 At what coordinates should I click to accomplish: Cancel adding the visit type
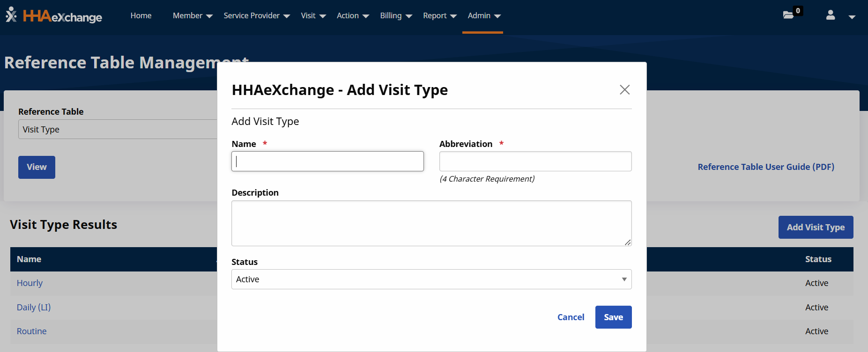571,317
